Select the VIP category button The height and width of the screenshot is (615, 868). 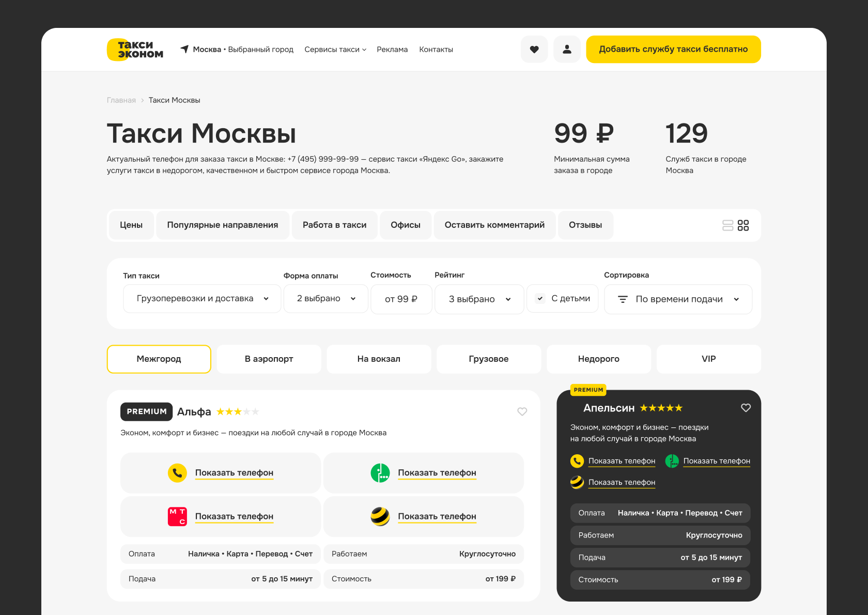click(x=709, y=359)
